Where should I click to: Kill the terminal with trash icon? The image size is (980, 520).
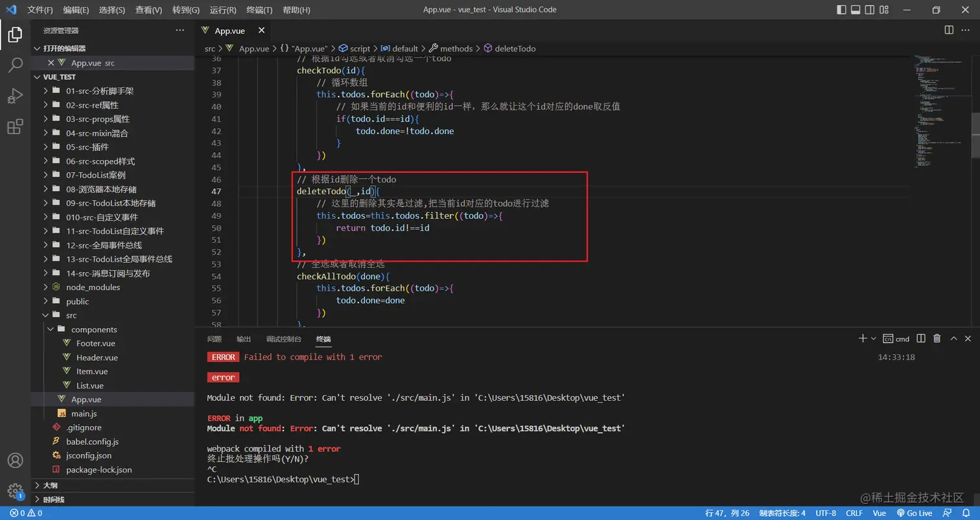click(x=937, y=339)
